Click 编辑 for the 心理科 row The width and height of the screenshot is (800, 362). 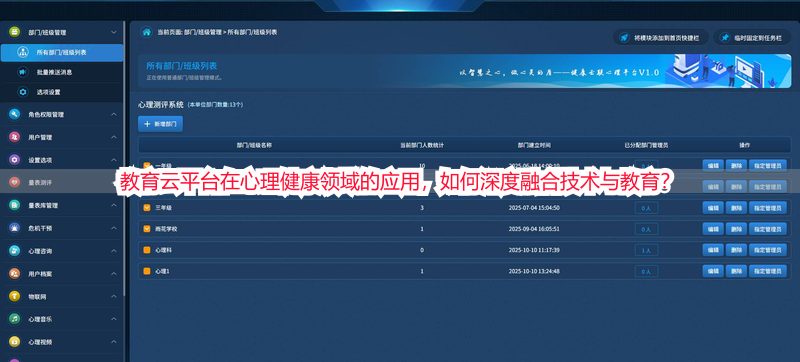tap(713, 250)
